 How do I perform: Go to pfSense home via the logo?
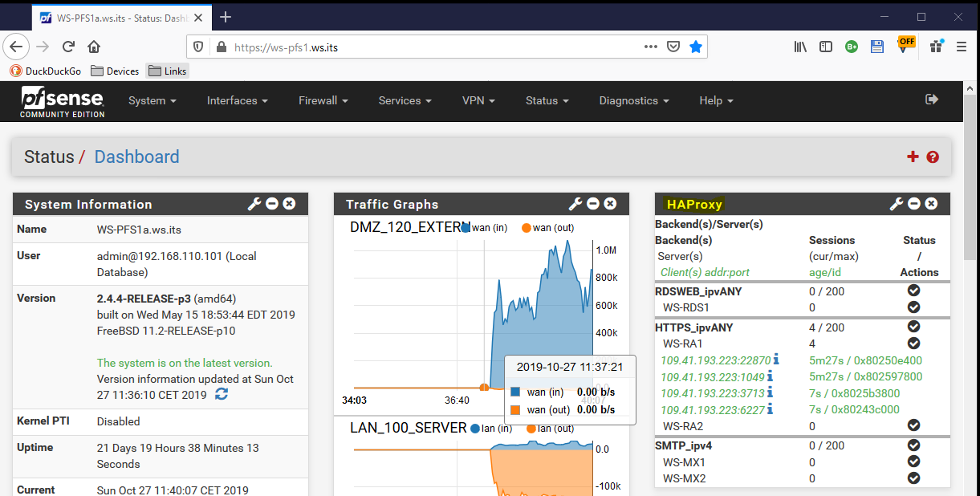pyautogui.click(x=63, y=102)
